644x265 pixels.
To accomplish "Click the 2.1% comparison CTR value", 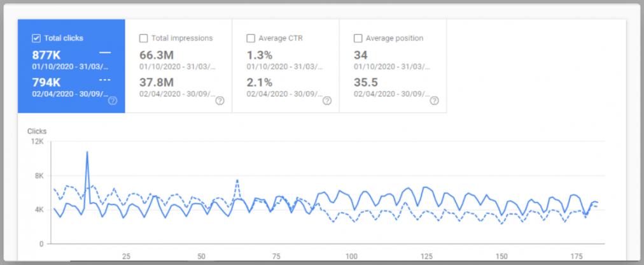I will [259, 82].
